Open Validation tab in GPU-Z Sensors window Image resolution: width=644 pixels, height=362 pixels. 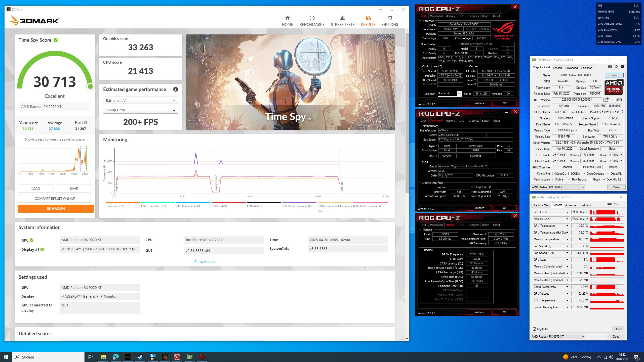[x=586, y=205]
